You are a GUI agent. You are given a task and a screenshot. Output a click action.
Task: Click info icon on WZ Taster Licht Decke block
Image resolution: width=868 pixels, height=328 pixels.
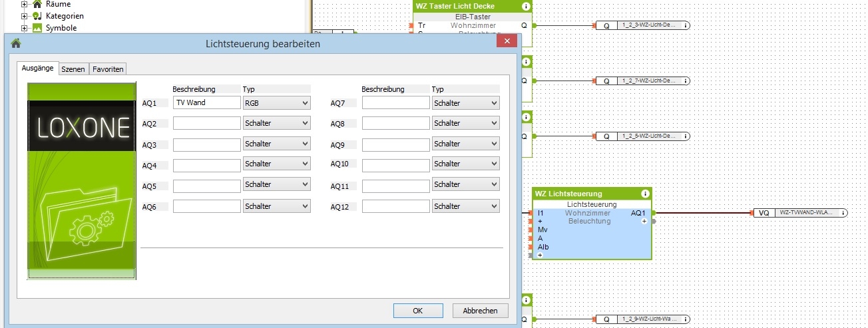point(526,6)
